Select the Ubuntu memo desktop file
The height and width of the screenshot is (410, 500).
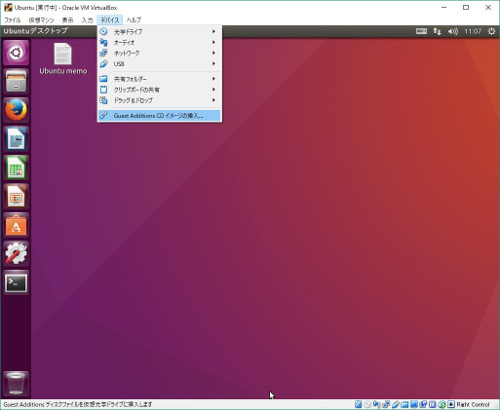coord(63,59)
